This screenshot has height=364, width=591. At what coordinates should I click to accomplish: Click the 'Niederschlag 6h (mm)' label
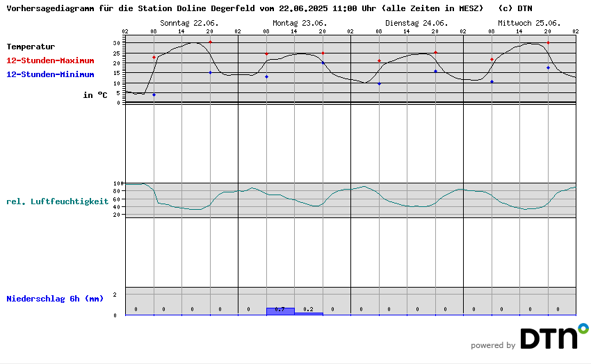point(55,299)
